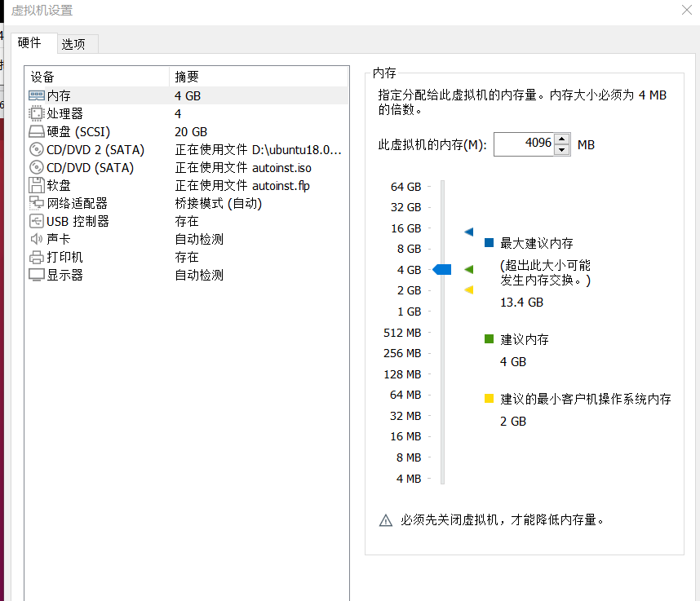700x601 pixels.
Task: Select the 打印机 printer icon
Action: click(36, 257)
